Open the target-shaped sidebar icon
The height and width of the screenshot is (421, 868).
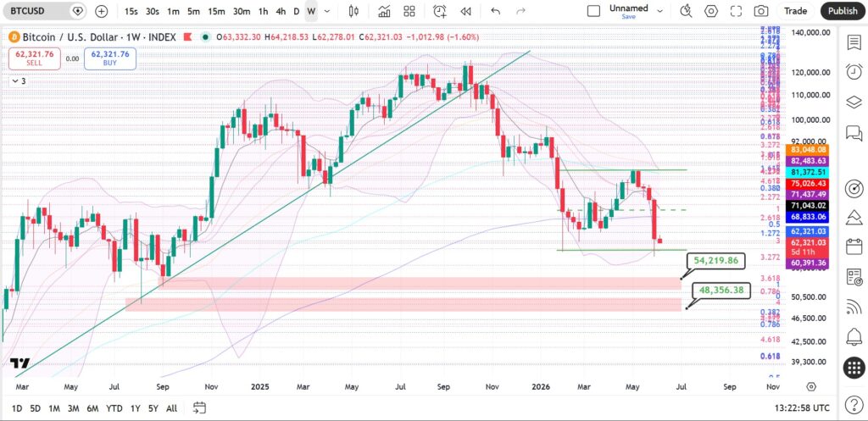[x=854, y=189]
